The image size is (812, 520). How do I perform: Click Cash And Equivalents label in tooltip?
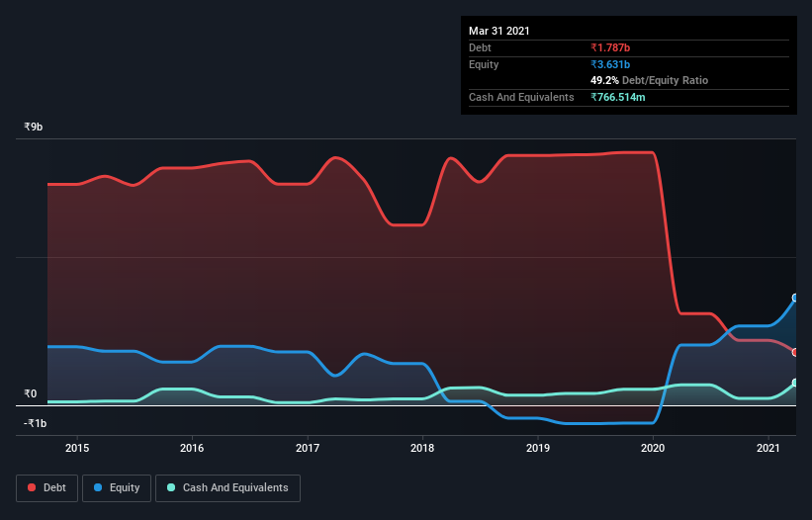(x=521, y=97)
